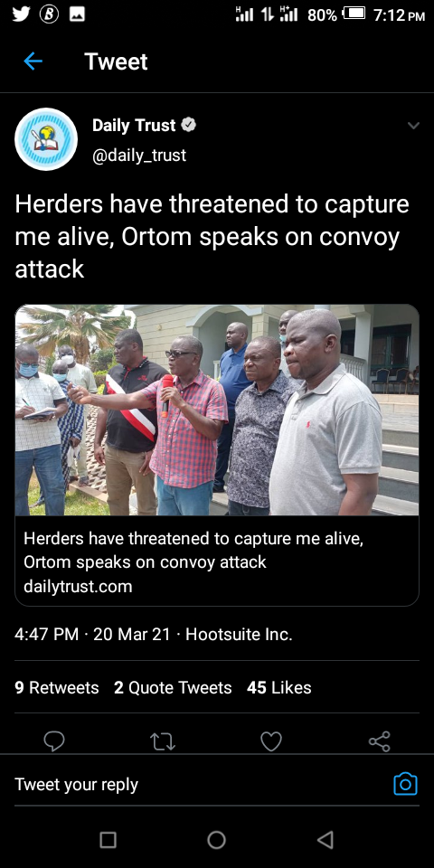Tap the reply speech bubble icon
The image size is (434, 868).
pos(54,741)
